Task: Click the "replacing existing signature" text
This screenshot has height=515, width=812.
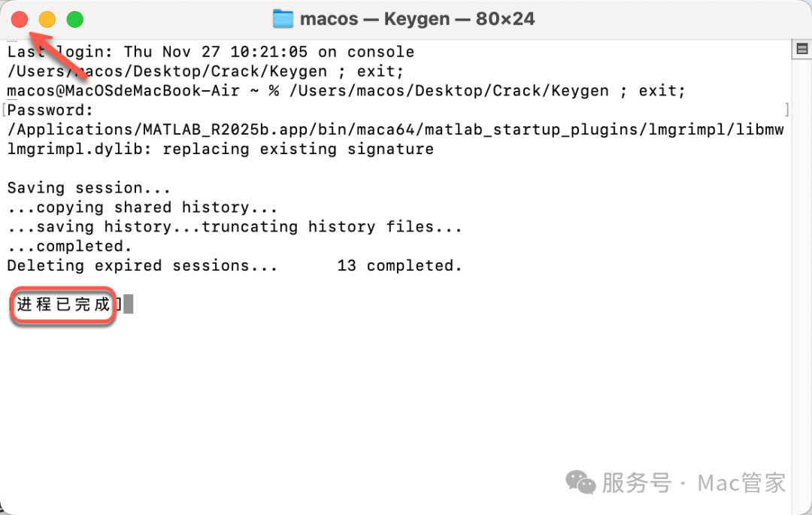Action: tap(298, 149)
